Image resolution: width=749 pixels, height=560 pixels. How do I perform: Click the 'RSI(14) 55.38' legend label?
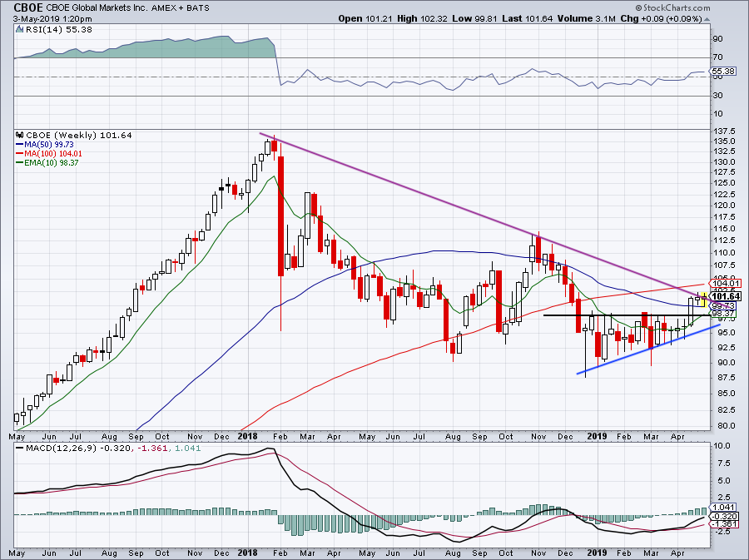(58, 30)
